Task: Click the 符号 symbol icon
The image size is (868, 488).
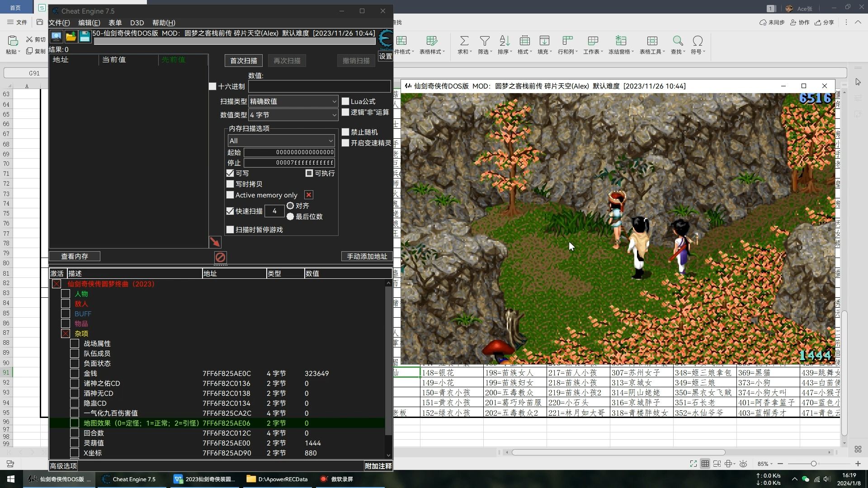Action: 698,41
